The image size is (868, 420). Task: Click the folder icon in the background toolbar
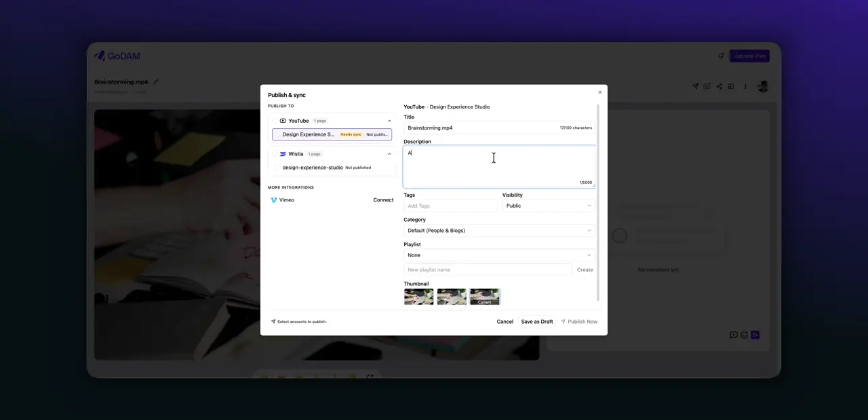tap(732, 86)
